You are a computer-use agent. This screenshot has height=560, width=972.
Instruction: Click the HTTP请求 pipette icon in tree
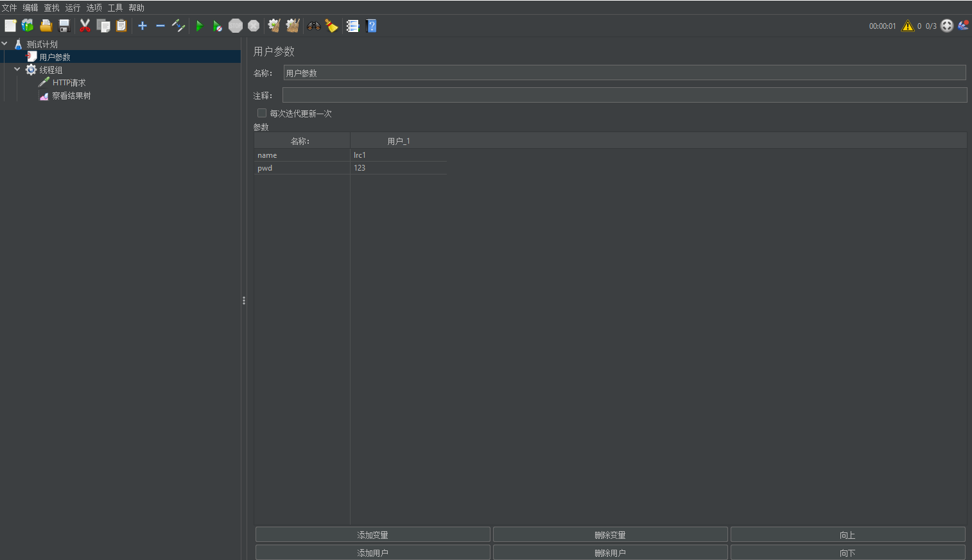coord(44,83)
